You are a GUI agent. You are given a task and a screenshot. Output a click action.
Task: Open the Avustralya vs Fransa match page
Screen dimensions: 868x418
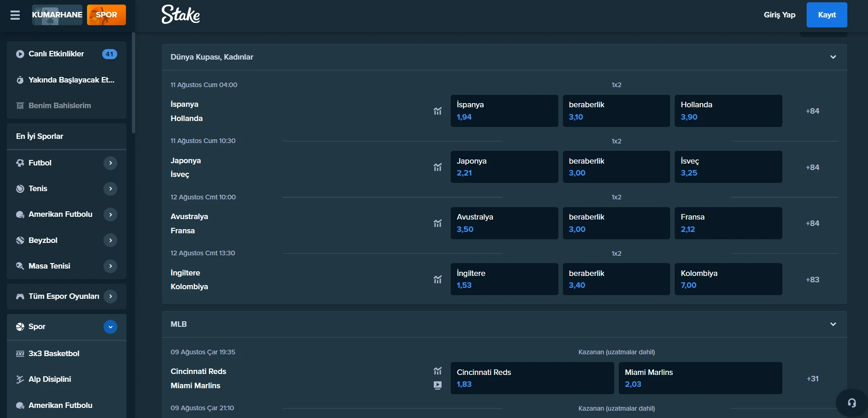click(x=189, y=223)
